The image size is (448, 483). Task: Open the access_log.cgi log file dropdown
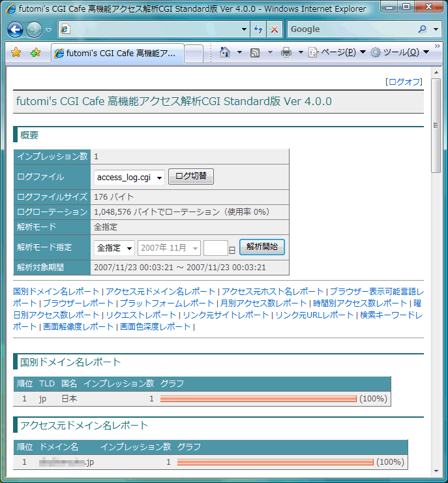tap(129, 178)
